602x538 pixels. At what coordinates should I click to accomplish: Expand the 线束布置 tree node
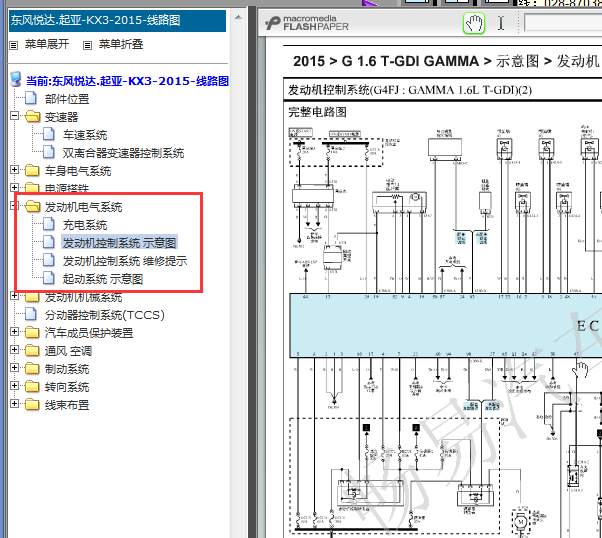point(14,404)
